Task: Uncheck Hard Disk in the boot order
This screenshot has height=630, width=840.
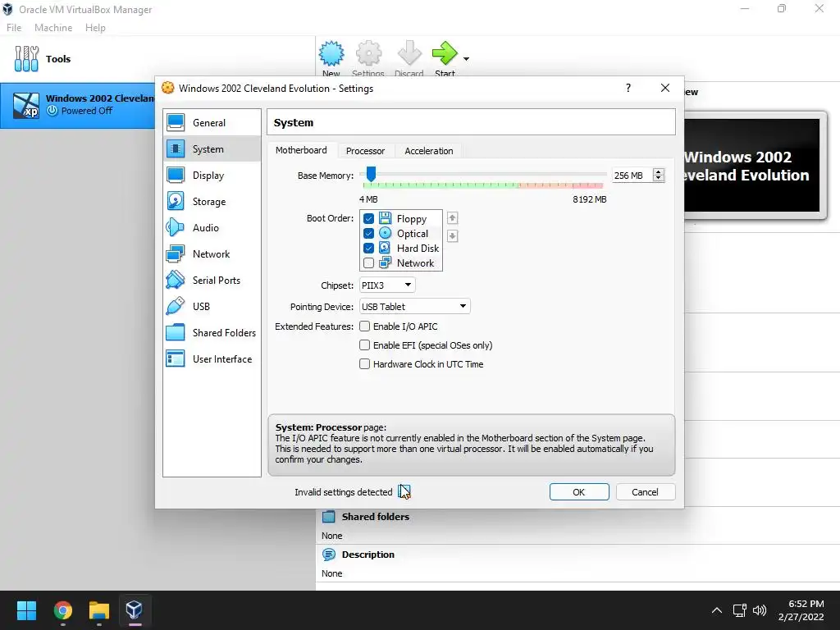Action: [x=368, y=248]
